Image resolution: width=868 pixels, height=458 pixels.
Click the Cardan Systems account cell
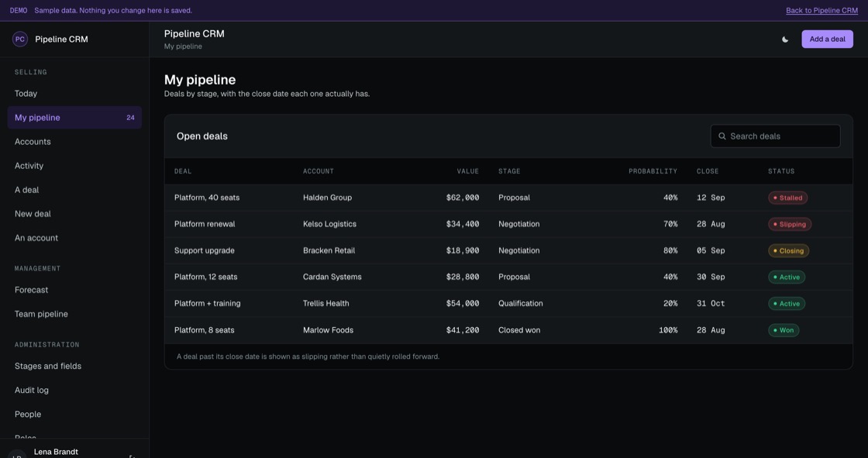point(332,277)
